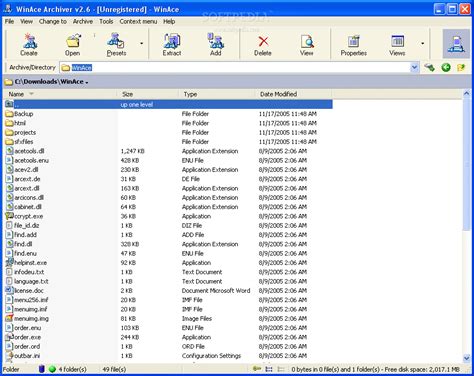Click the green circle status bar icon

52,369
